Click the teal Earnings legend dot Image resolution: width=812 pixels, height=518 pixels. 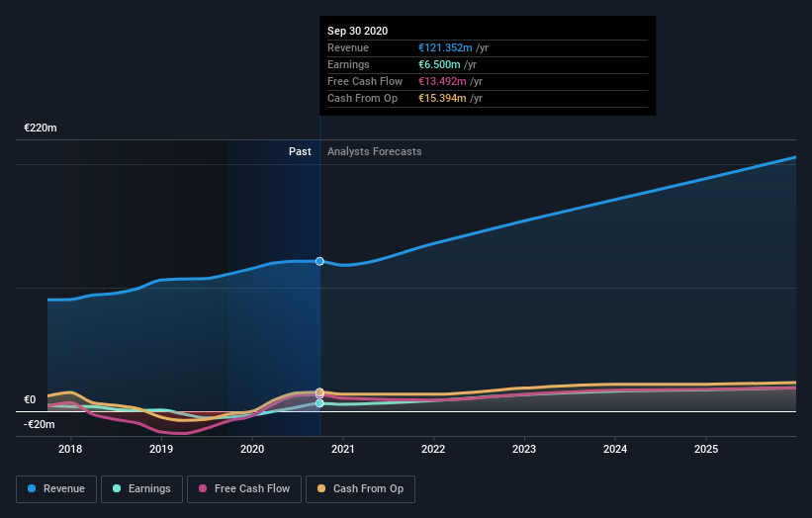click(x=117, y=488)
